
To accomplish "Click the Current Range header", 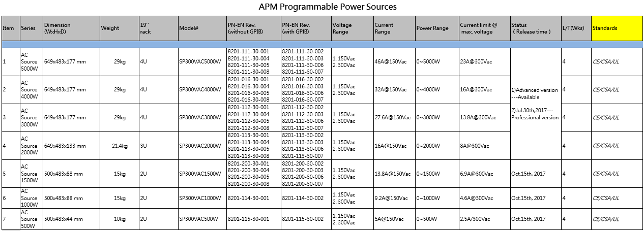I will point(394,28).
